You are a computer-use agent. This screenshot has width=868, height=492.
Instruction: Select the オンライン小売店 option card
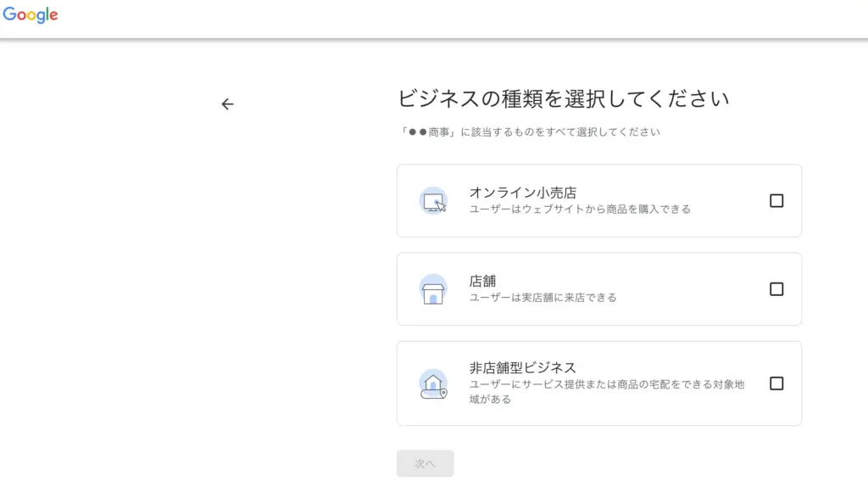tap(598, 200)
